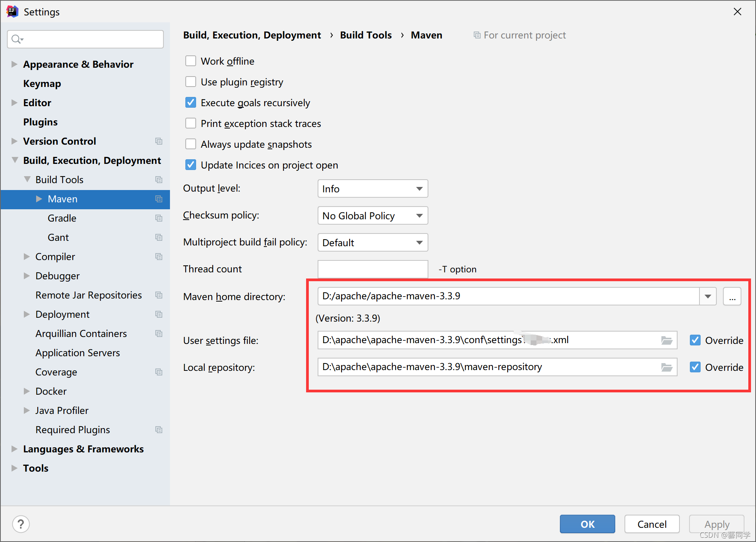Image resolution: width=756 pixels, height=542 pixels.
Task: Expand the Appearance & Behavior tree node
Action: pyautogui.click(x=14, y=64)
